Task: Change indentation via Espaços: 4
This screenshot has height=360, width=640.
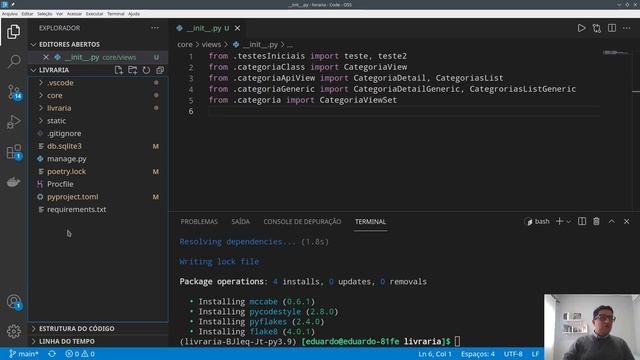Action: coord(478,354)
